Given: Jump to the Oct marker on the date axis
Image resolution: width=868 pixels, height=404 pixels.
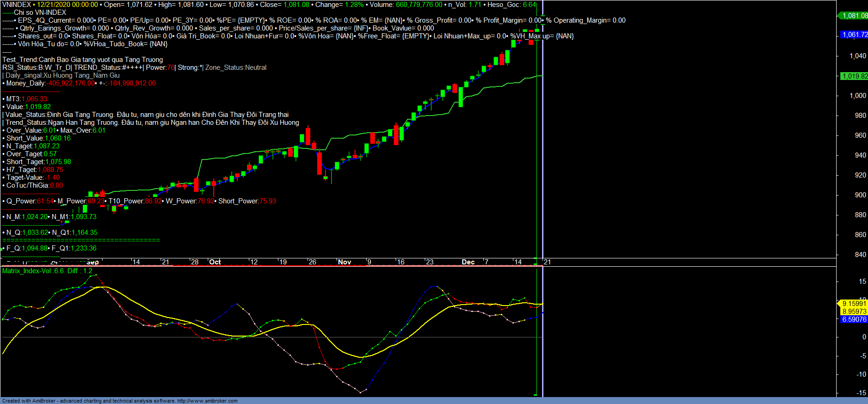Looking at the screenshot, I should pos(215,262).
